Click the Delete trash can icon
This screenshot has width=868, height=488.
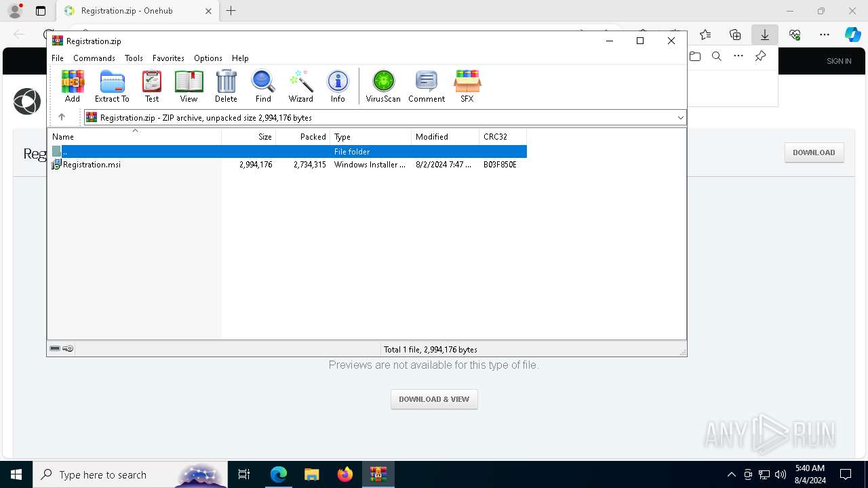pyautogui.click(x=226, y=86)
